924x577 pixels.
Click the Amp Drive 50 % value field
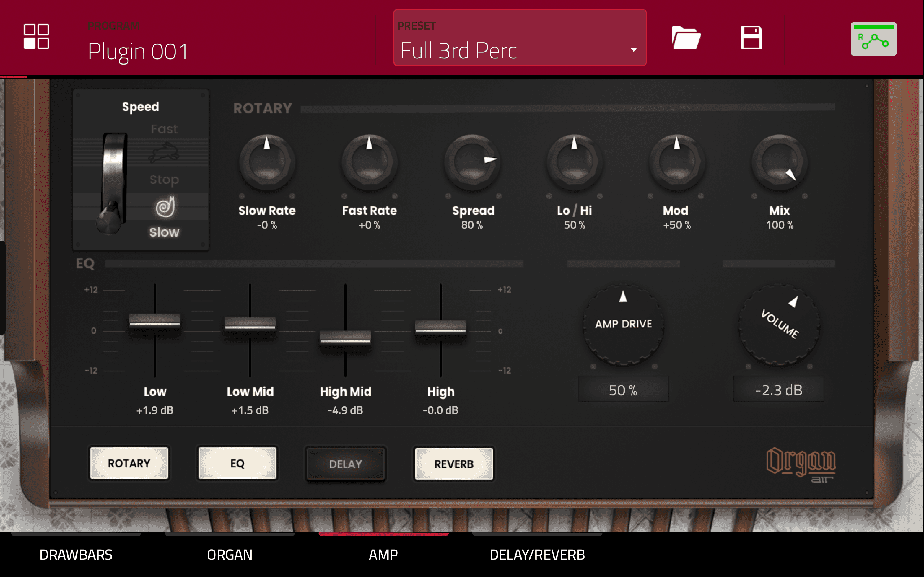click(x=623, y=389)
